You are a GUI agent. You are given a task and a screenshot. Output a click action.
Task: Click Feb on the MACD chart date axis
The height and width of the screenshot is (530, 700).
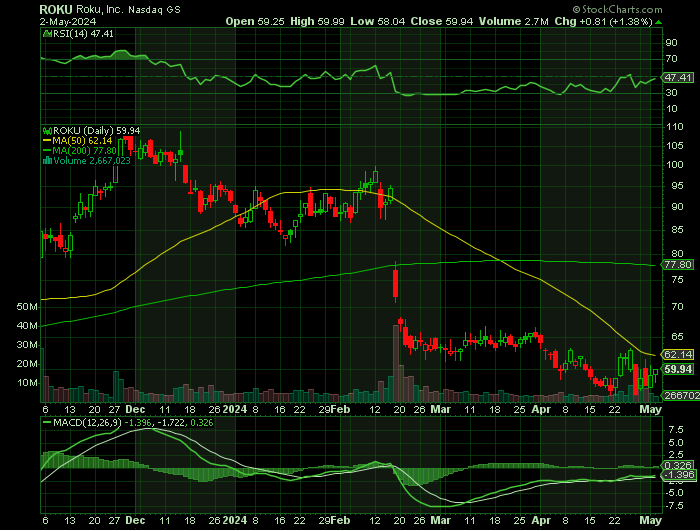tap(340, 521)
